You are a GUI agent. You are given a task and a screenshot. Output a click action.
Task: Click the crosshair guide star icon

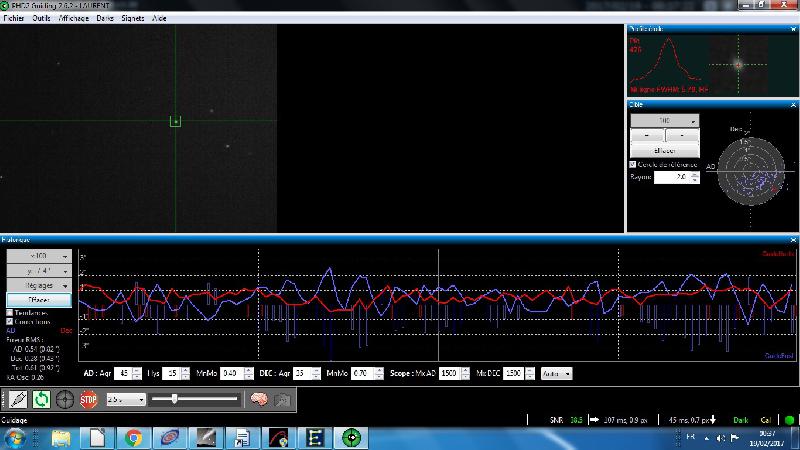[x=65, y=399]
